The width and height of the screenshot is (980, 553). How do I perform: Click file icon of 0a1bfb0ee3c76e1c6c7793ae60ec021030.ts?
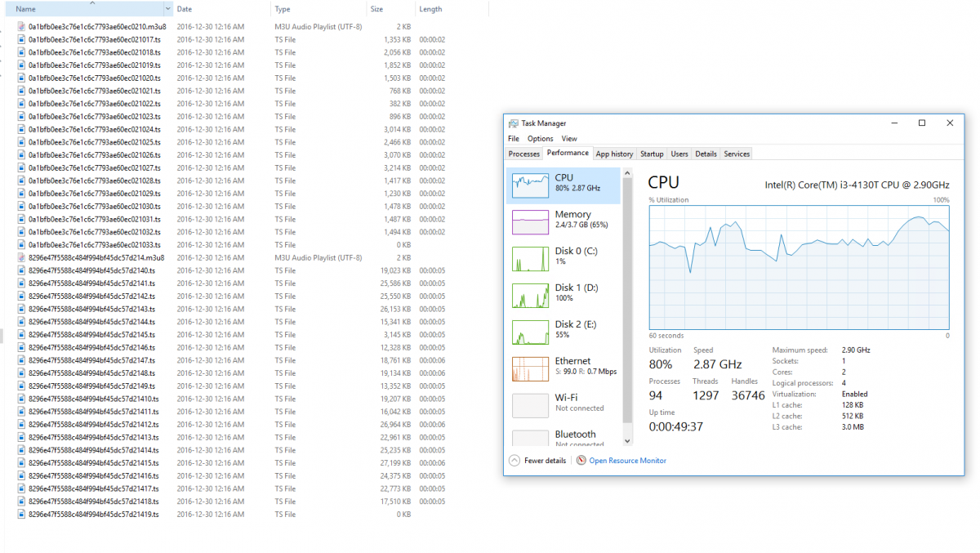point(22,206)
